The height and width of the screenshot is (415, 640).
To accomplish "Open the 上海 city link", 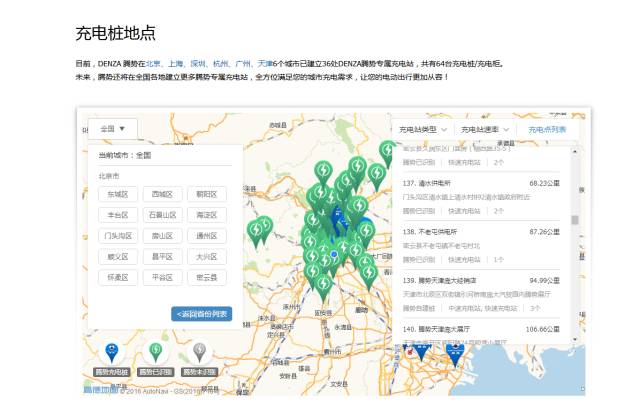I will 176,64.
